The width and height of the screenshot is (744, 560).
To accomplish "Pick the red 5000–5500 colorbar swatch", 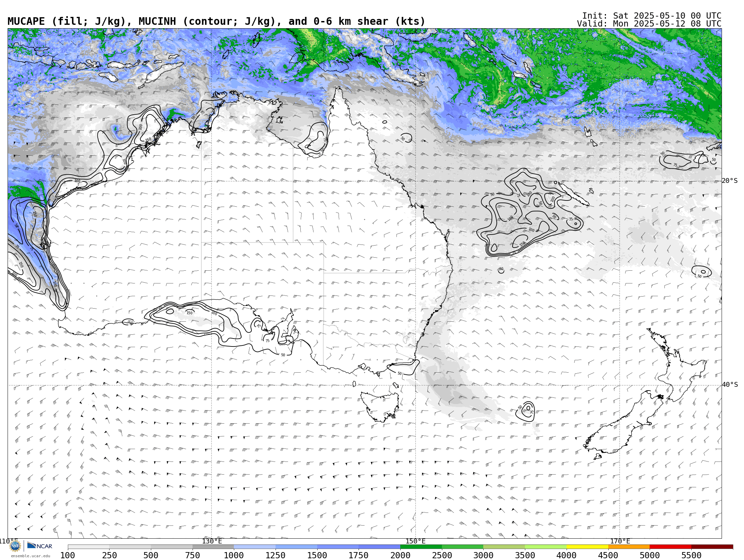I will tap(670, 547).
